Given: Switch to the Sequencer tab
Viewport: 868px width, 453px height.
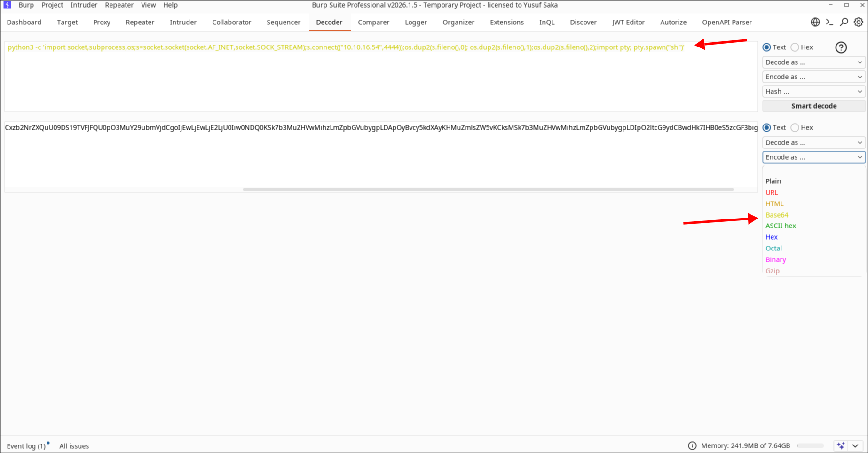Looking at the screenshot, I should [x=283, y=22].
